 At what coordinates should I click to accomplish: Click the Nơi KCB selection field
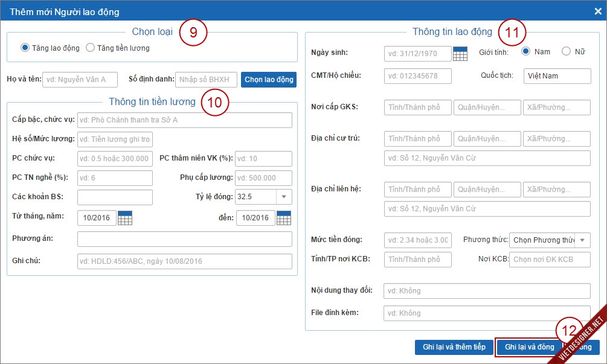point(550,260)
